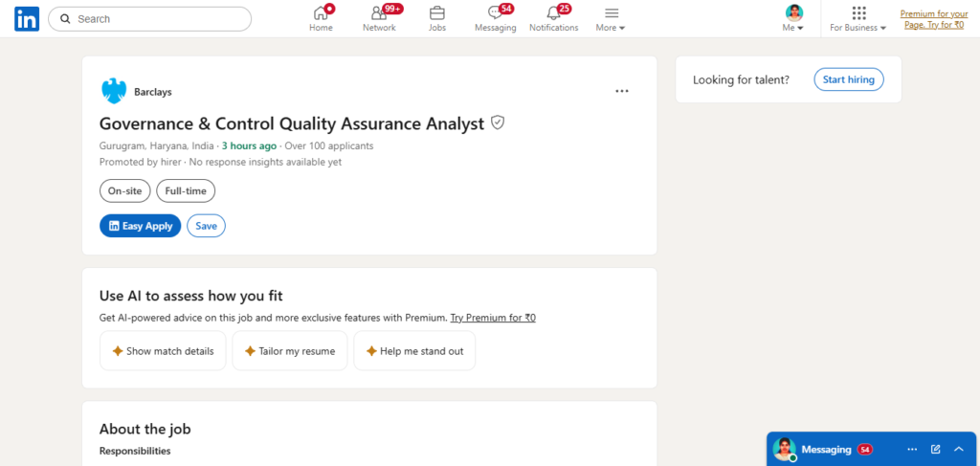Image resolution: width=980 pixels, height=466 pixels.
Task: Click 'Over 100 applicants' text
Action: coord(329,146)
